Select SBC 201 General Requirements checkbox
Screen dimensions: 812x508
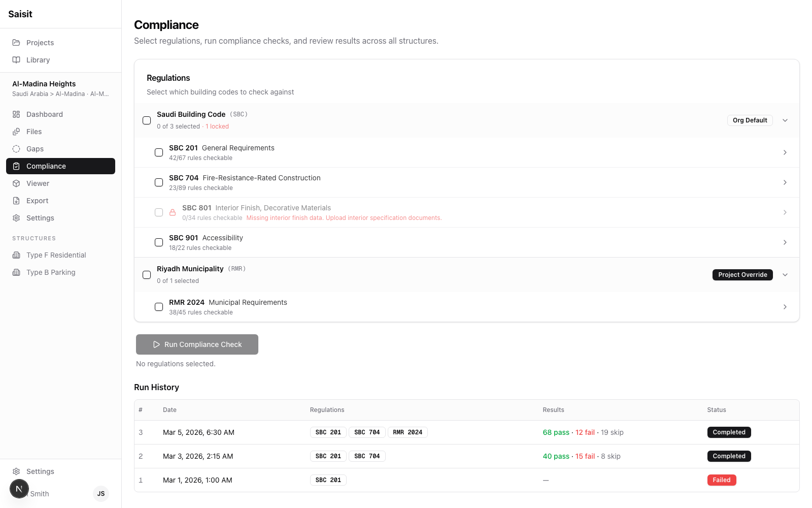click(x=159, y=152)
